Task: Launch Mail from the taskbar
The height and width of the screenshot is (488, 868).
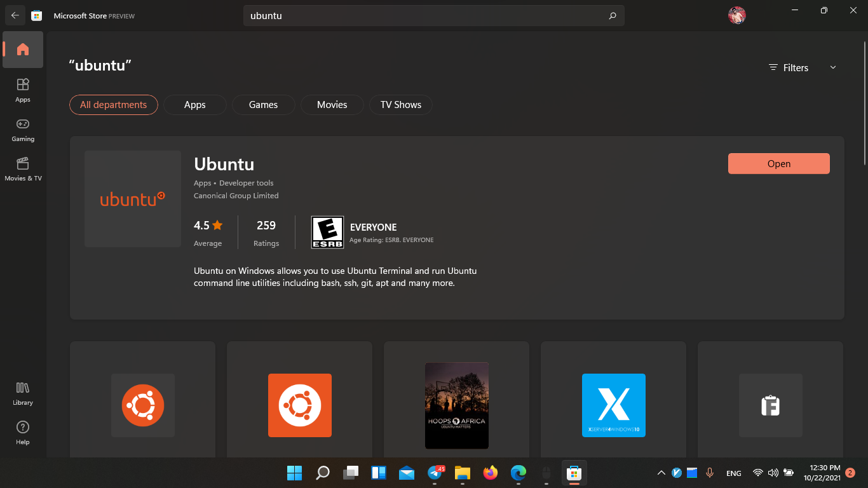Action: point(407,473)
